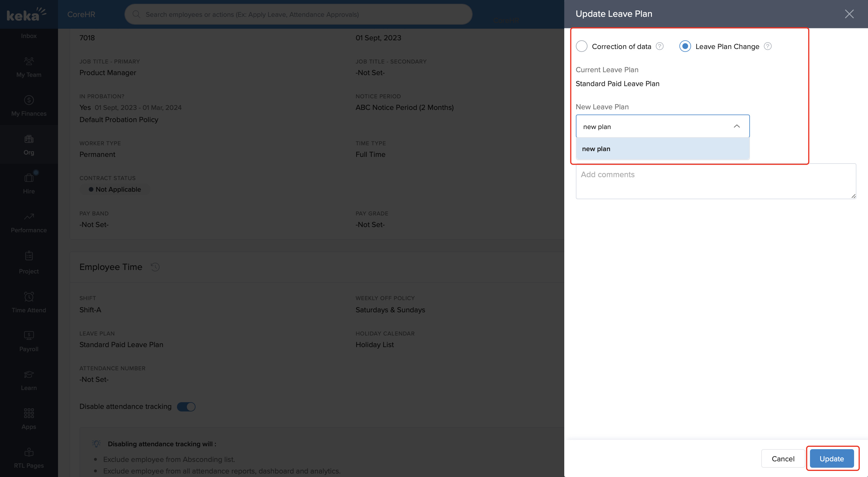Click 'ABC Notice Period (2 Months)' text

point(404,108)
